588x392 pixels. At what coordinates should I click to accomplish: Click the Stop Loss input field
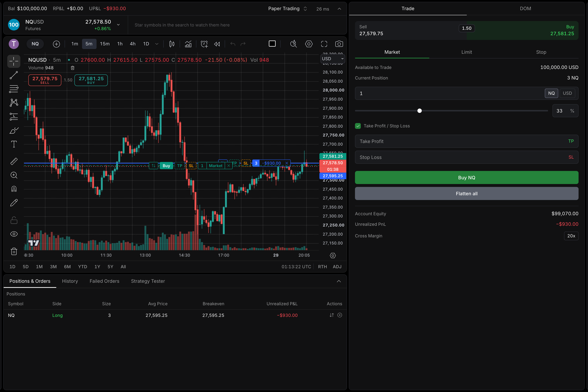pyautogui.click(x=466, y=157)
